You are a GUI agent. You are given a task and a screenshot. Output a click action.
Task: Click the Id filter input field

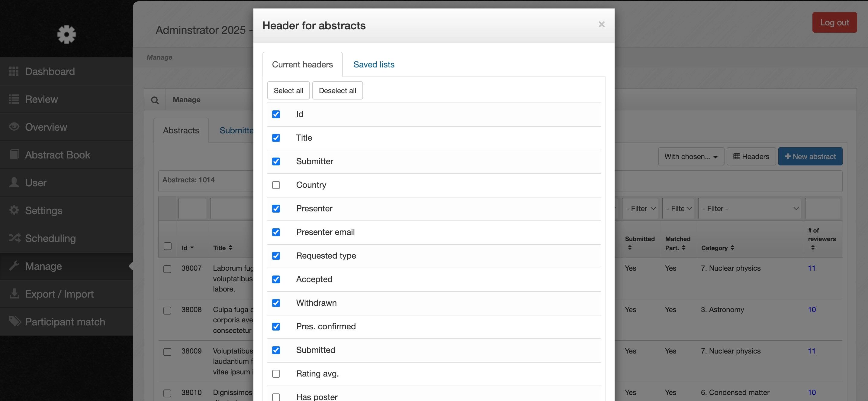[x=192, y=208]
